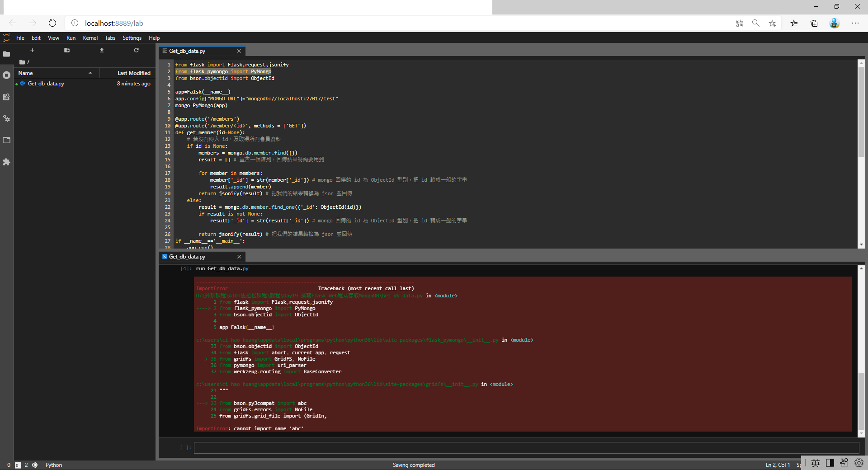The height and width of the screenshot is (470, 868).
Task: Click the console scrollbar up arrow
Action: click(861, 268)
